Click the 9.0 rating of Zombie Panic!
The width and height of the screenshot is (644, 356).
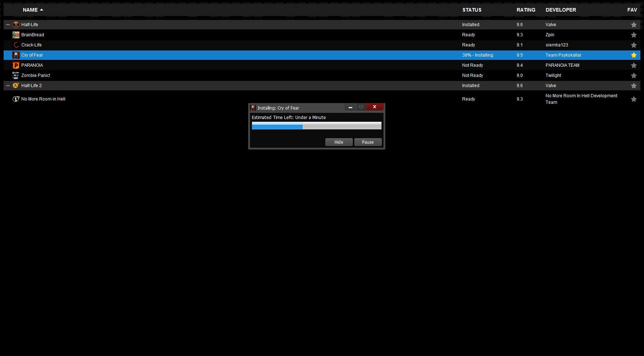click(520, 75)
